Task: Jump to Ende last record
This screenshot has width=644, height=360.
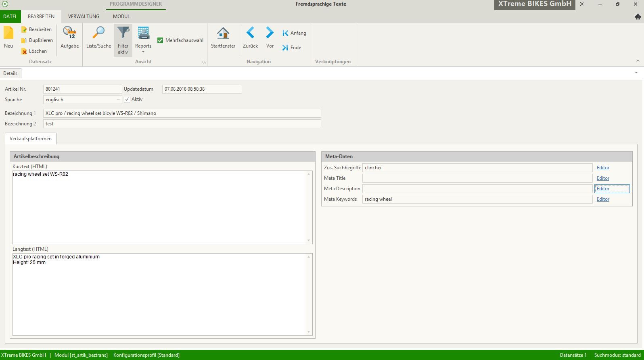Action: pos(285,48)
